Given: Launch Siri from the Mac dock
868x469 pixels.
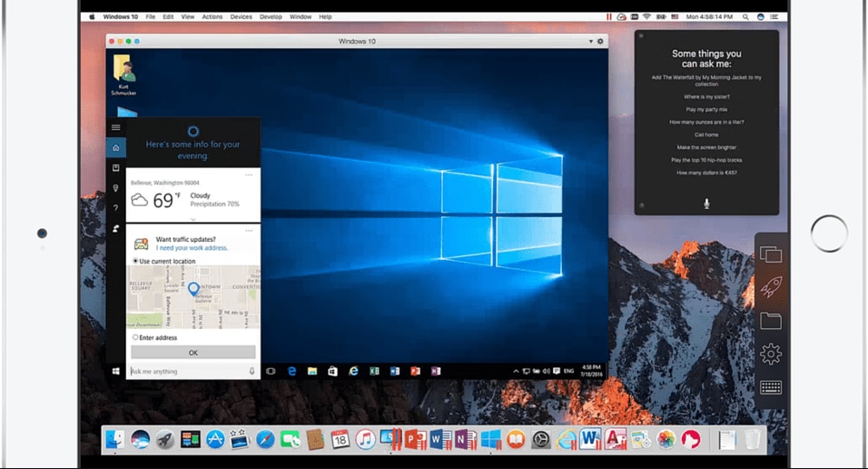Looking at the screenshot, I should [x=140, y=440].
